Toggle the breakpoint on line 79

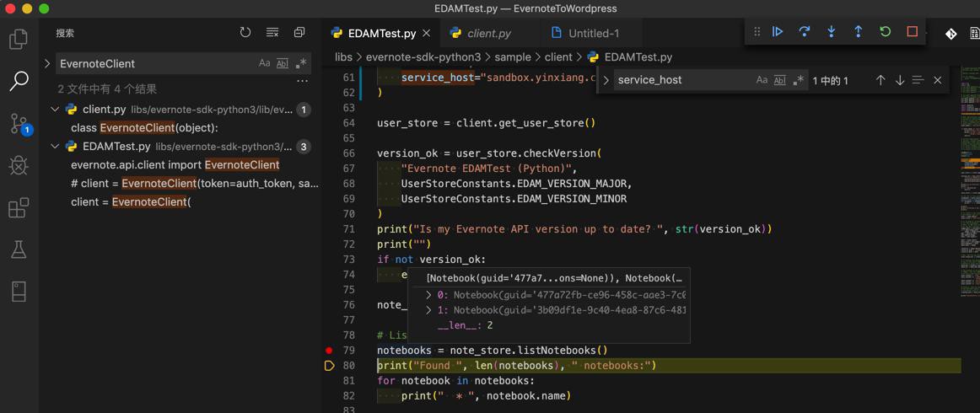pos(330,351)
